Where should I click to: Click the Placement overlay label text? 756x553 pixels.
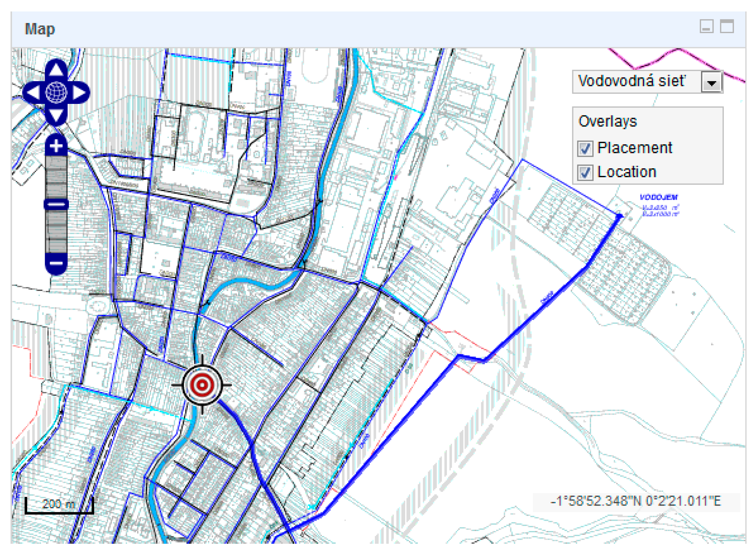point(634,148)
